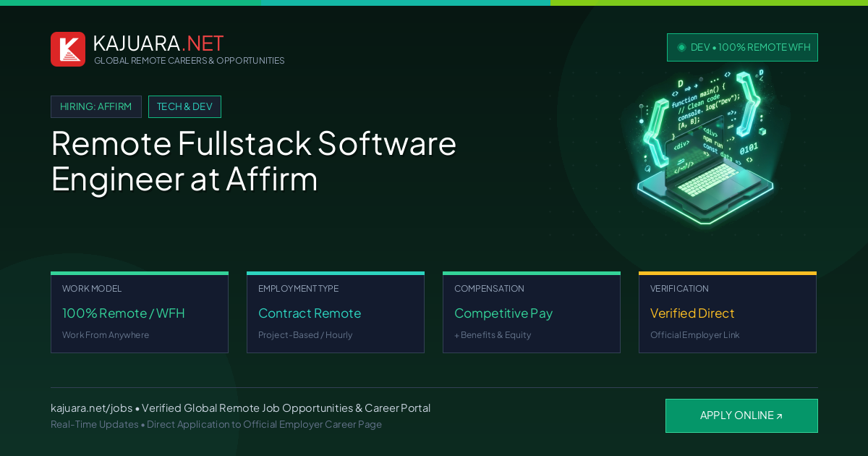Select the TECH & DEV tag
This screenshot has height=456, width=868.
pos(184,106)
